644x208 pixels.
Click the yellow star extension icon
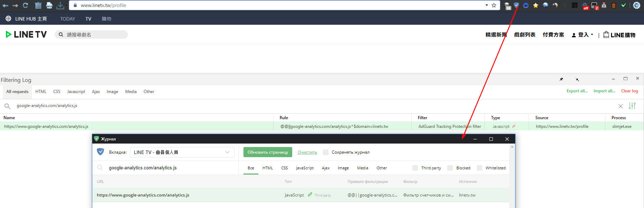pos(536,5)
